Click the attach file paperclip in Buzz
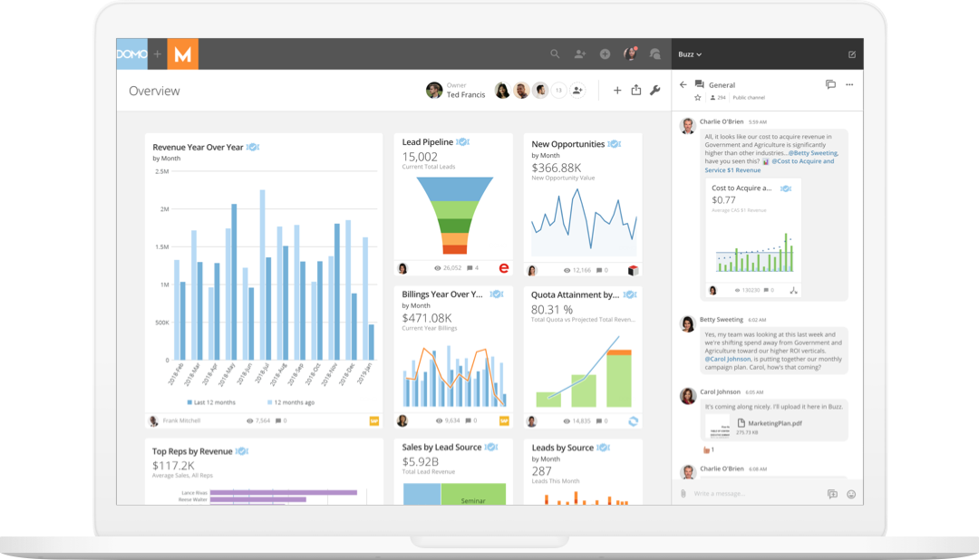The image size is (979, 560). click(683, 494)
